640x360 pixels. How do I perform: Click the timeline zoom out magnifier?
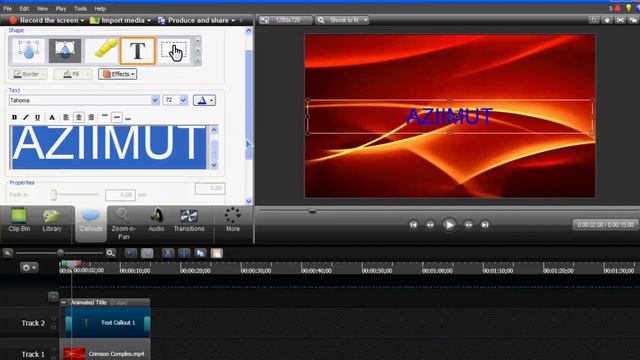7,253
